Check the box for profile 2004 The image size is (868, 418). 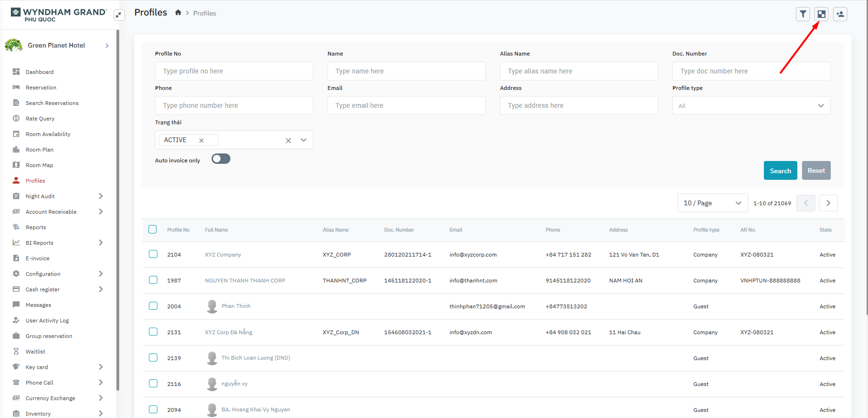pos(153,306)
